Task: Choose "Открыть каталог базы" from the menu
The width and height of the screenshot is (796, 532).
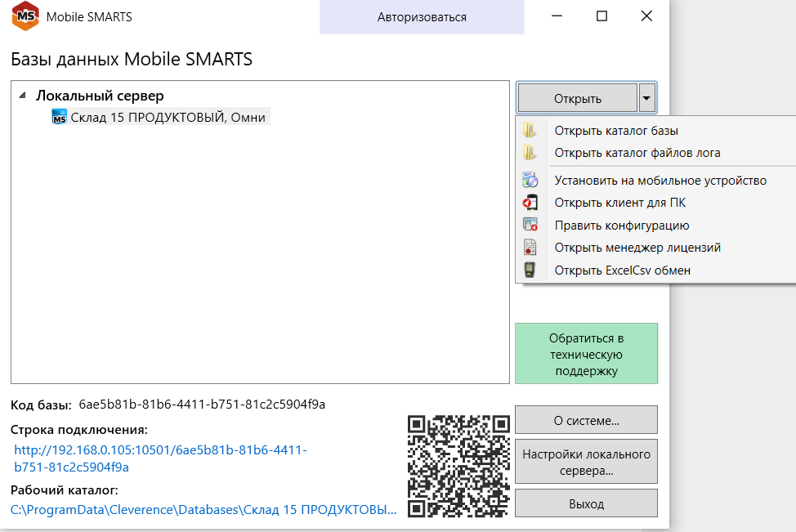Action: 655,131
